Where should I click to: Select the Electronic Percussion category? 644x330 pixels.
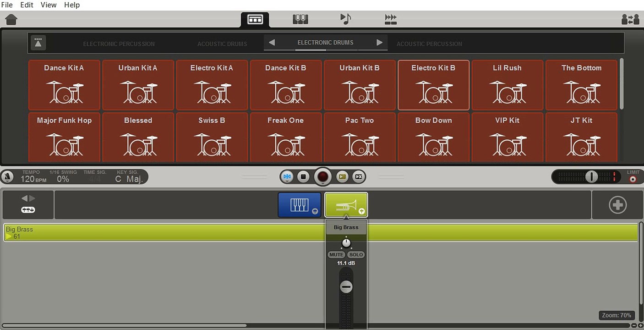point(119,44)
